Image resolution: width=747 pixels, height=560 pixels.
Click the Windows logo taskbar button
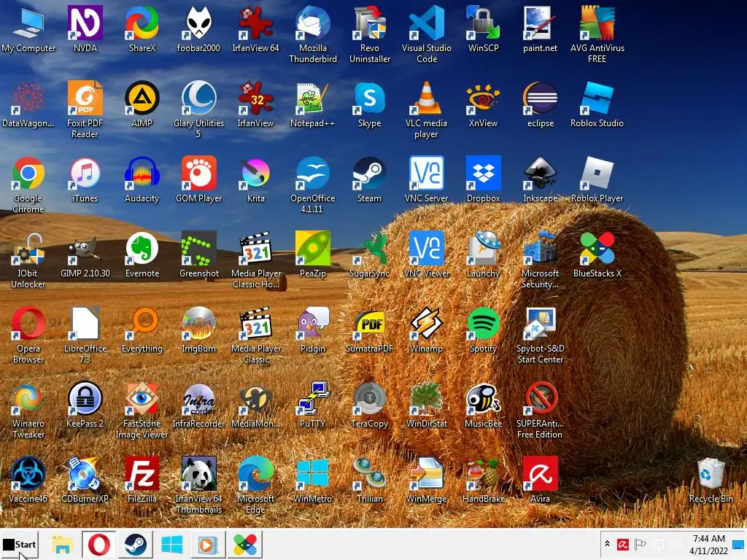pos(172,544)
